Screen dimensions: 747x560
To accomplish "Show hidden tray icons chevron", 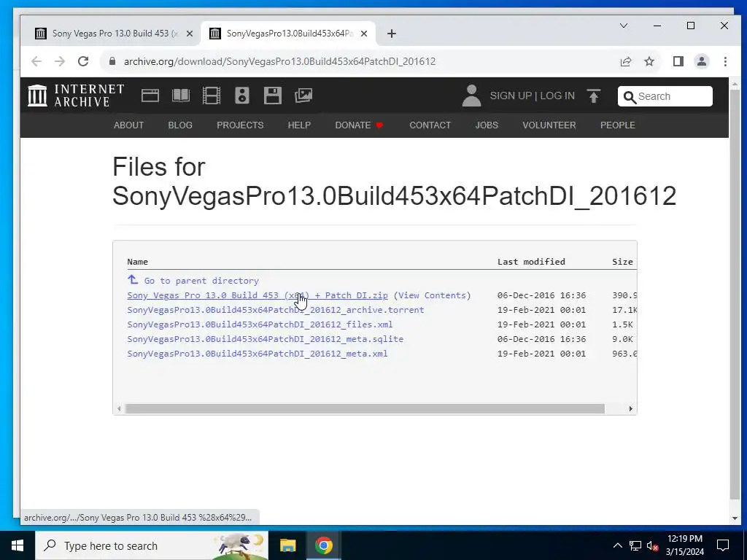I will coord(617,545).
